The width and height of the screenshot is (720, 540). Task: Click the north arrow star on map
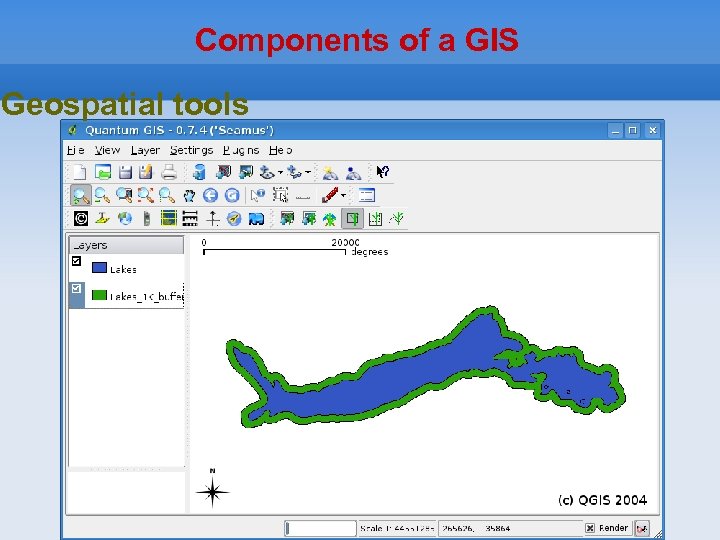point(212,492)
